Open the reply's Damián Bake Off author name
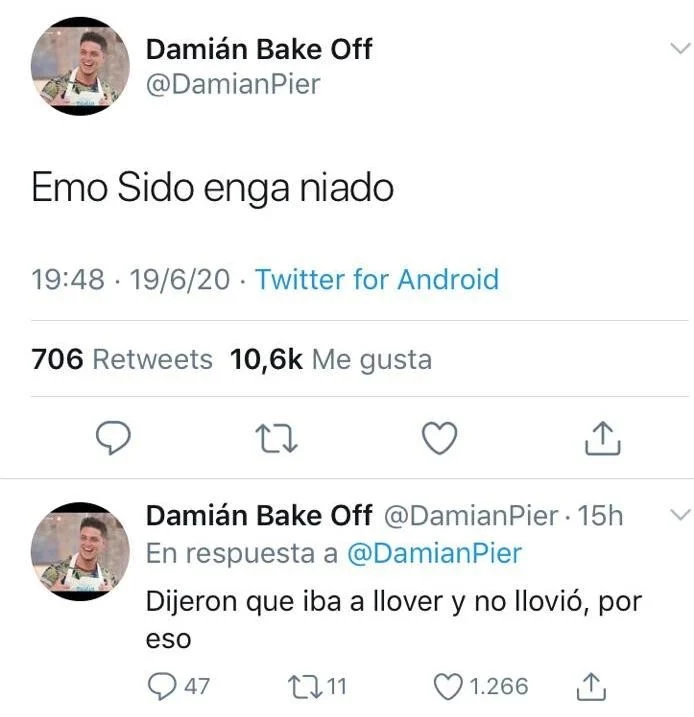694x717 pixels. [x=259, y=515]
